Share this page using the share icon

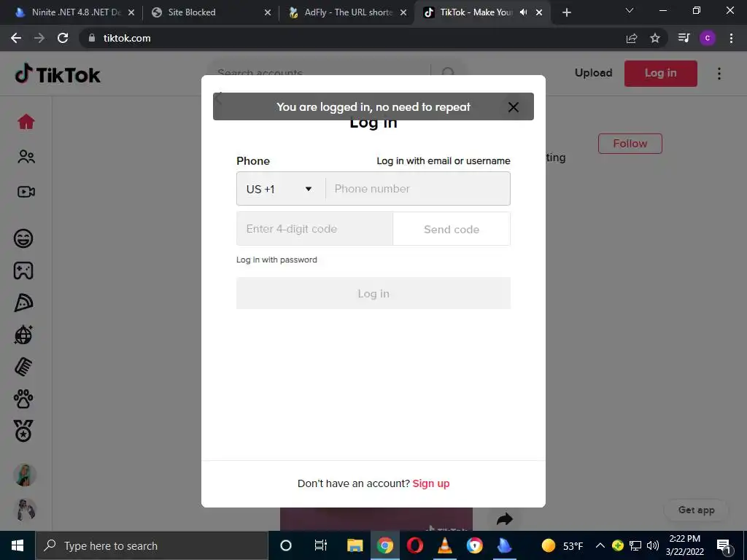coord(632,38)
